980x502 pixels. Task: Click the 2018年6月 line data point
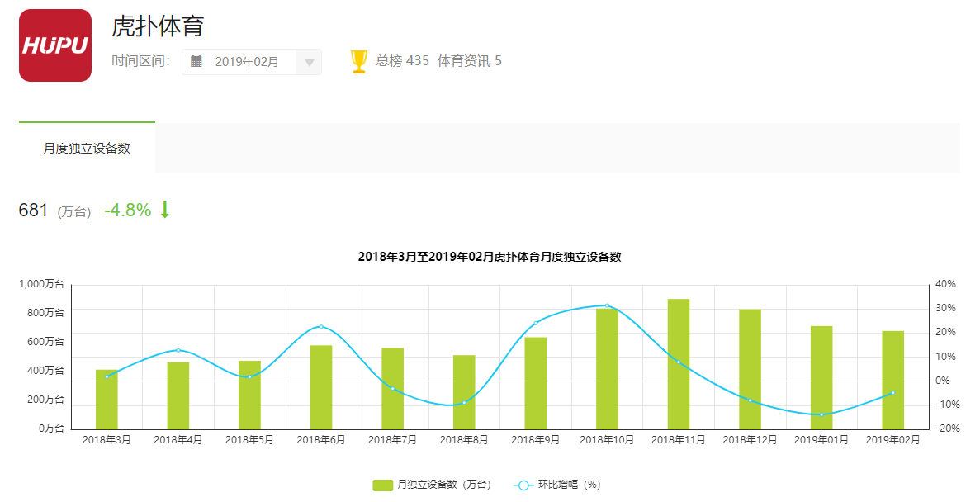[321, 326]
